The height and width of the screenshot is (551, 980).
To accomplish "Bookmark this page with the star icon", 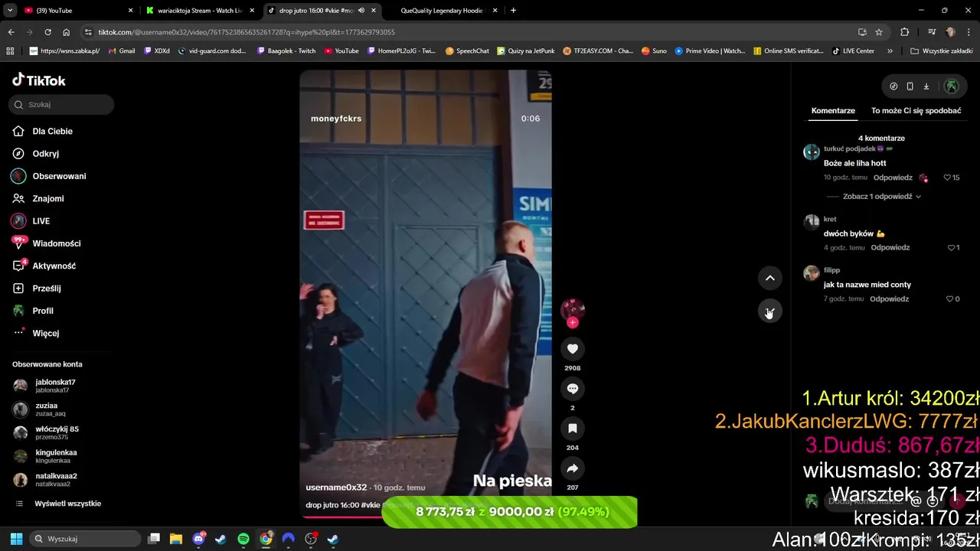I will click(x=879, y=32).
